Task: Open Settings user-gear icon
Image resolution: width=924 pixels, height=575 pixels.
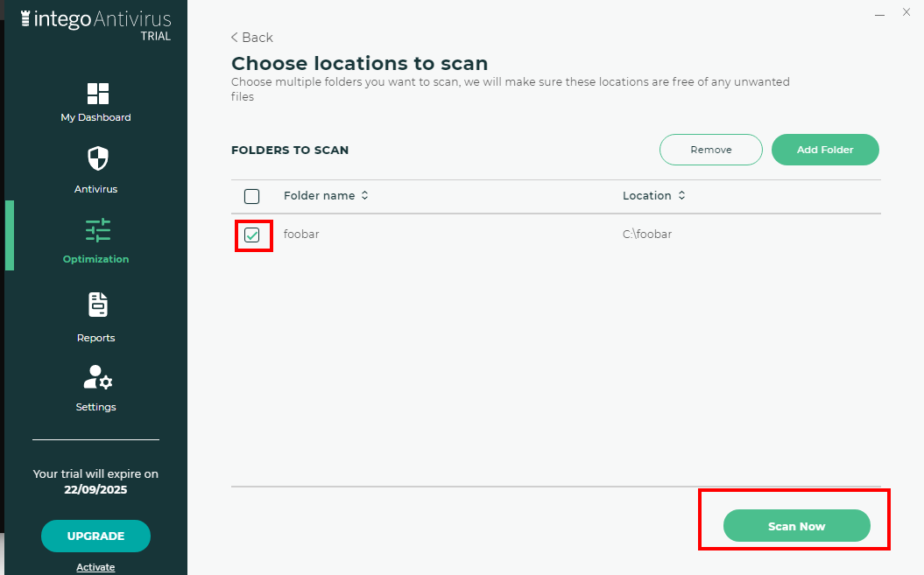Action: click(98, 377)
